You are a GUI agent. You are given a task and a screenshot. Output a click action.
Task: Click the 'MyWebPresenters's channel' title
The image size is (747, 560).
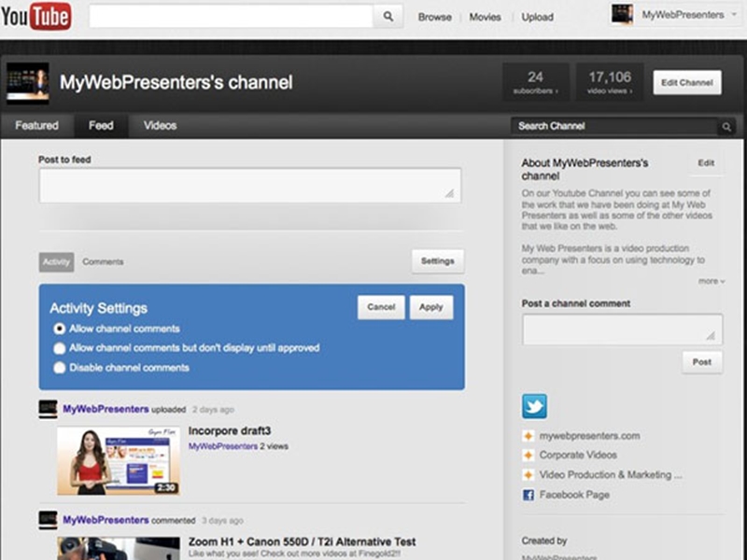(x=176, y=83)
